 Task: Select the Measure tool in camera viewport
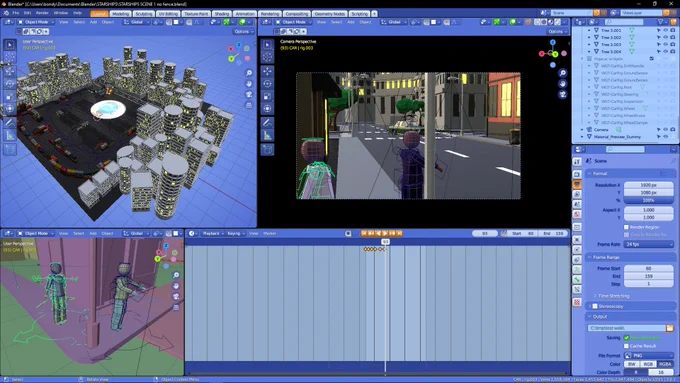tap(268, 136)
